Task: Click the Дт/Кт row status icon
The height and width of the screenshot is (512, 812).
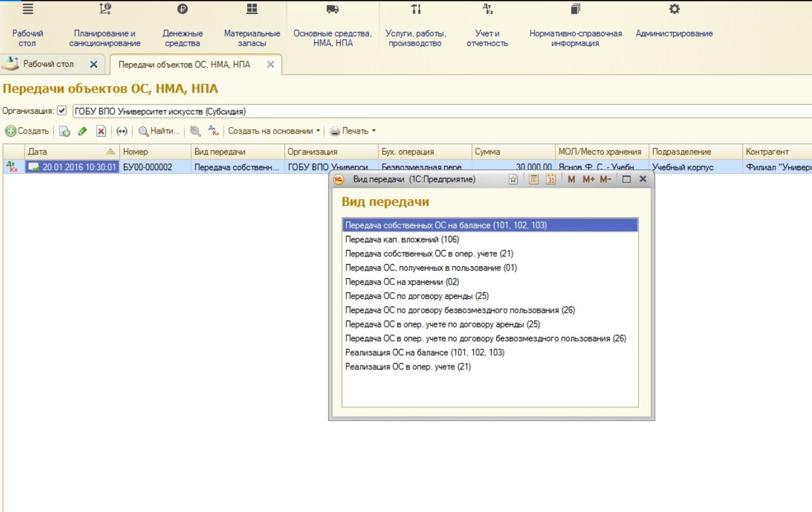Action: pyautogui.click(x=12, y=167)
